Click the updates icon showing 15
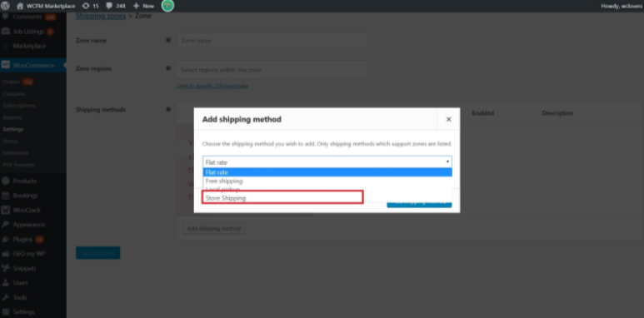The height and width of the screenshot is (318, 644). tap(86, 6)
